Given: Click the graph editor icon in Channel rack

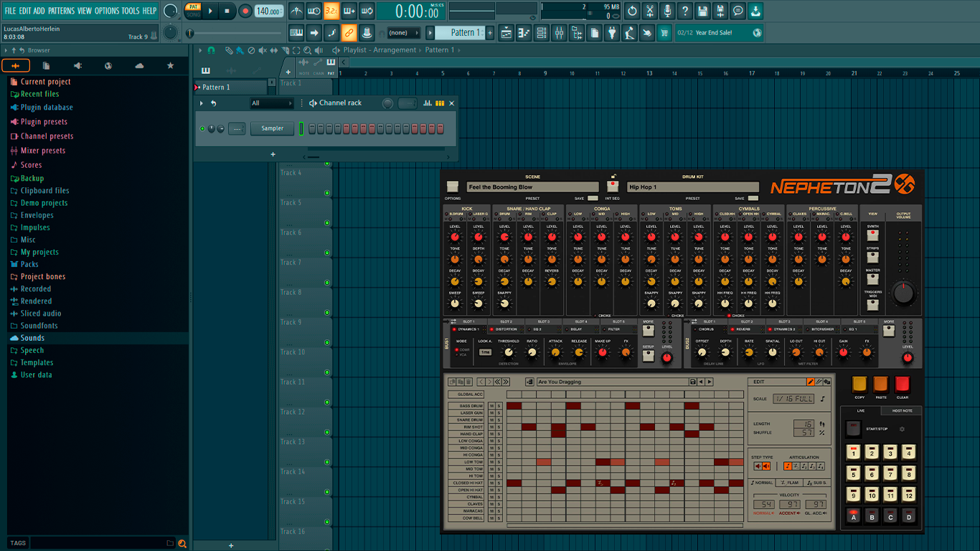Looking at the screenshot, I should (x=428, y=103).
